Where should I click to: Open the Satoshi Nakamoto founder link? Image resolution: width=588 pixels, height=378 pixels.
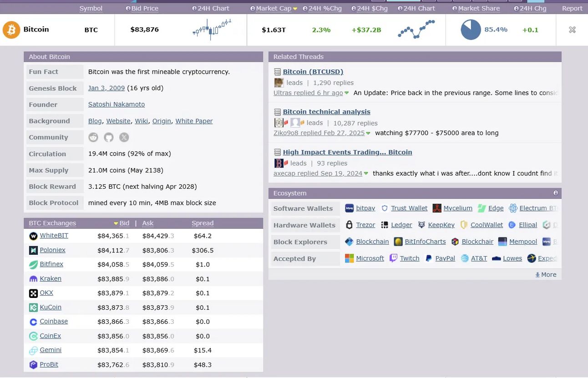(x=117, y=104)
